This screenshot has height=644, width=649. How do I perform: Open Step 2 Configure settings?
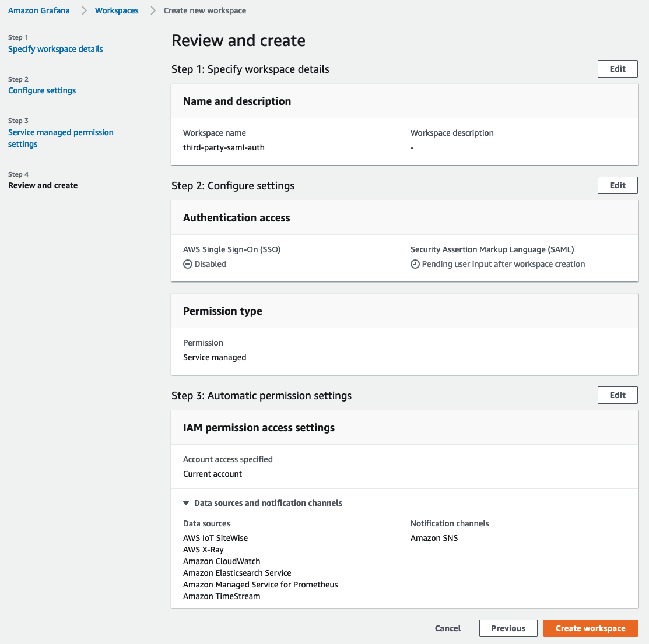coord(42,90)
